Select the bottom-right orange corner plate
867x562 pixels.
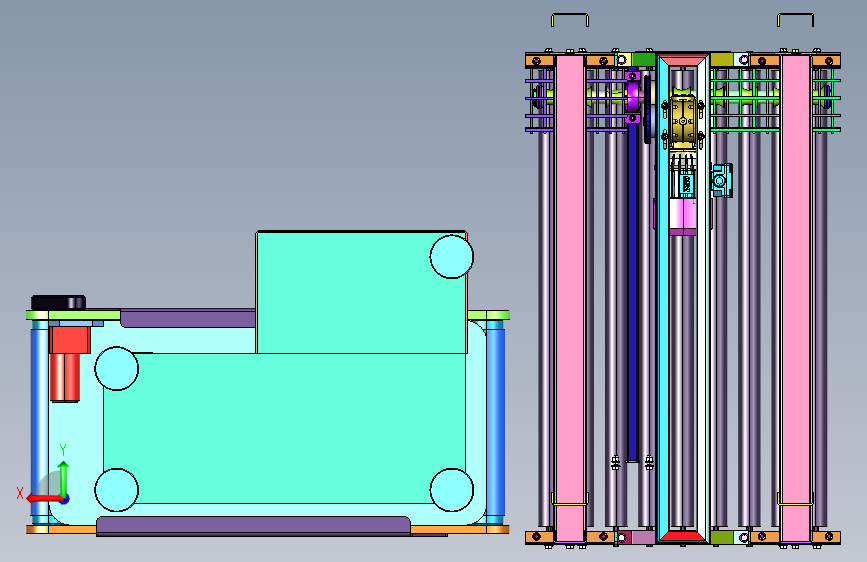[825, 537]
